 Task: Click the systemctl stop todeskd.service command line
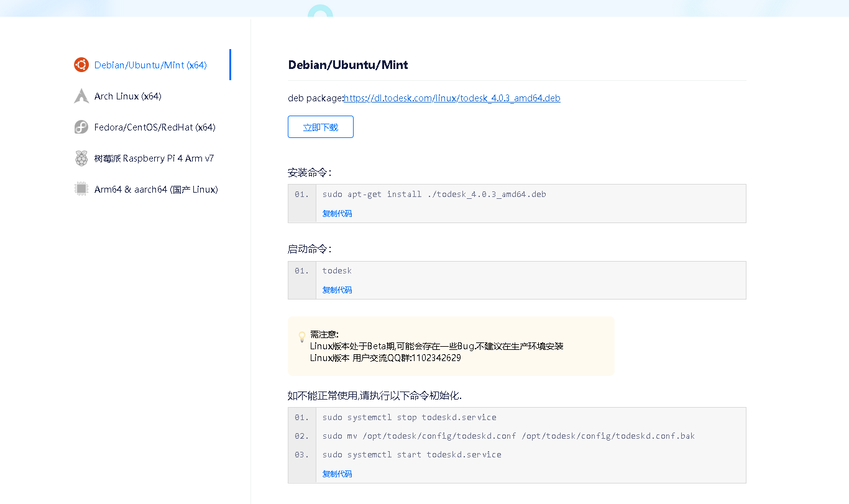[x=409, y=417]
